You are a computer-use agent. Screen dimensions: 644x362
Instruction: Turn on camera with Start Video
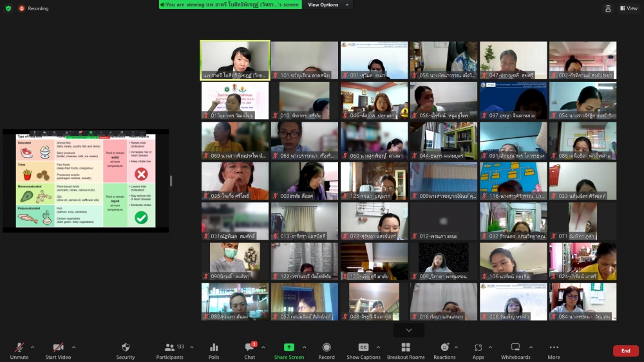[58, 350]
